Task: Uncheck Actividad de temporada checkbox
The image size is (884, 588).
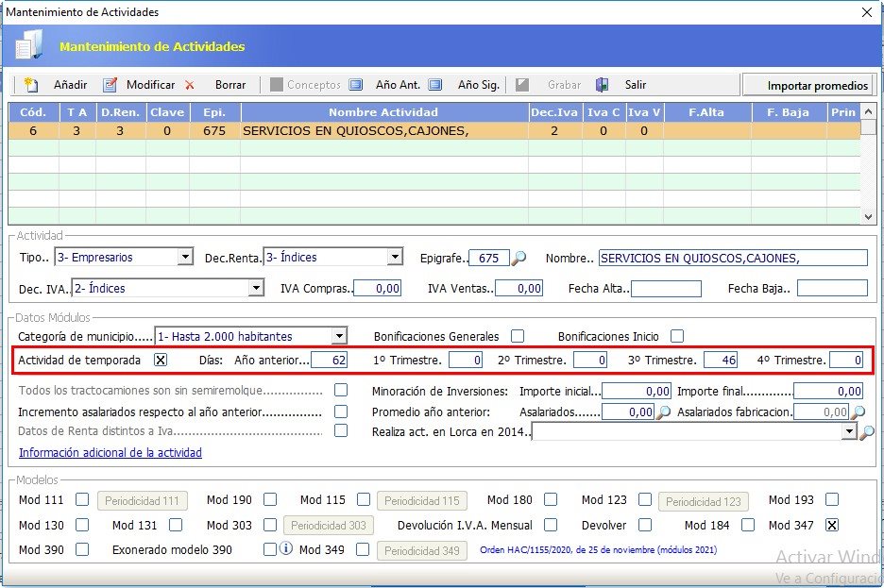Action: click(x=161, y=360)
